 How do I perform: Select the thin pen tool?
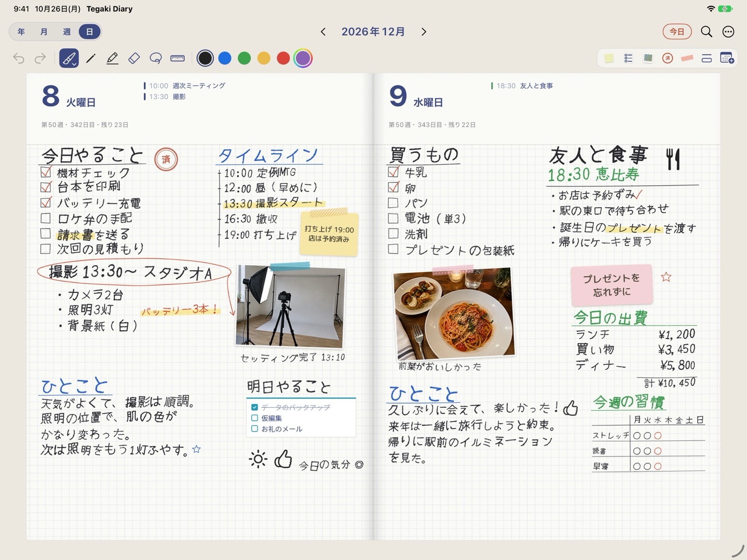coord(91,58)
